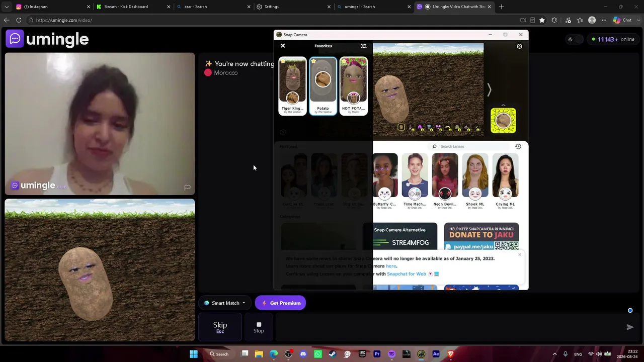Image resolution: width=644 pixels, height=362 pixels.
Task: Stop the current video chat
Action: [x=259, y=327]
